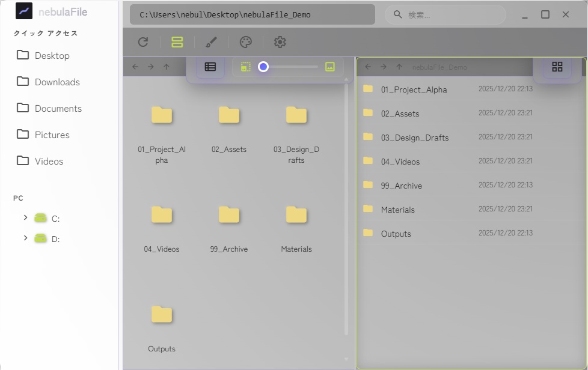Select 04_Videos folder icon in left pane
This screenshot has width=588, height=370.
tap(162, 214)
